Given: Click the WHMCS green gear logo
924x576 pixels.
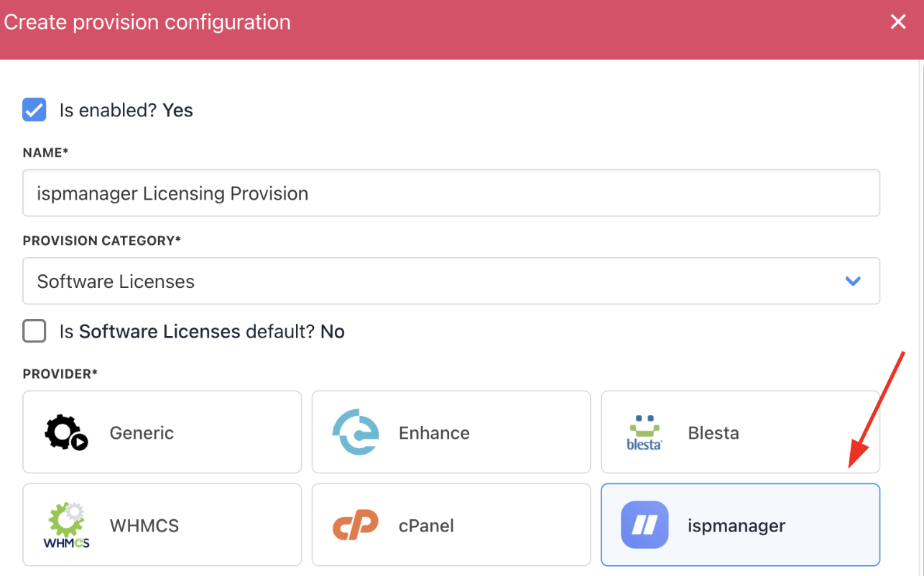Looking at the screenshot, I should (x=66, y=525).
